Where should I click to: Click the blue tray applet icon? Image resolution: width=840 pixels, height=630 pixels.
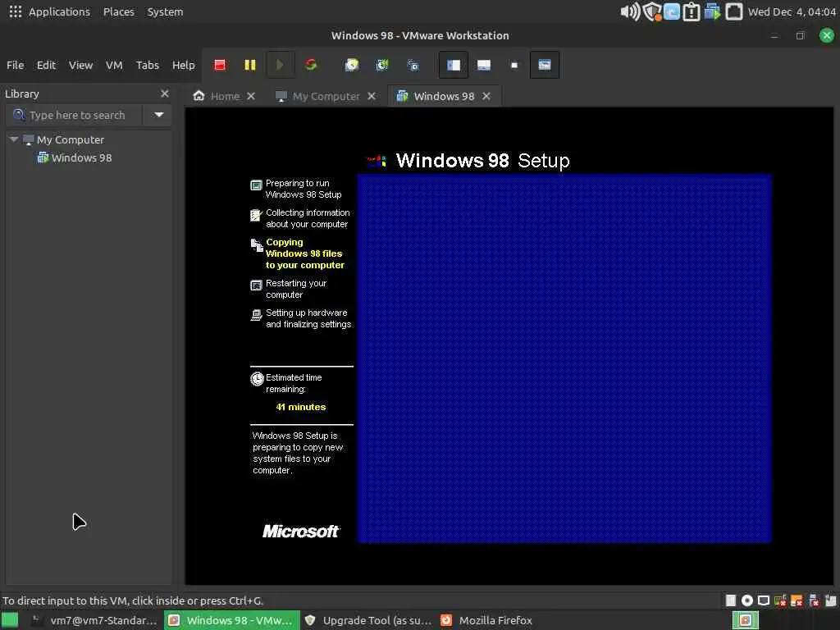(671, 11)
